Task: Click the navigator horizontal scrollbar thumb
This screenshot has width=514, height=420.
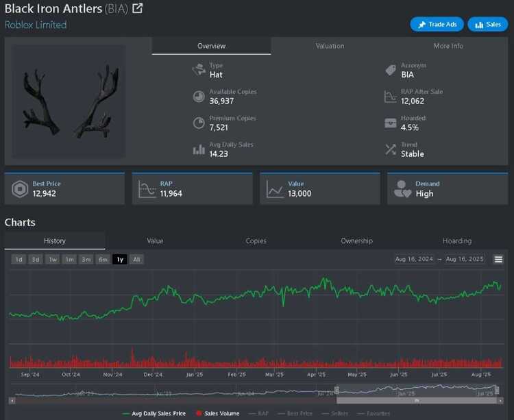Action: click(x=417, y=401)
